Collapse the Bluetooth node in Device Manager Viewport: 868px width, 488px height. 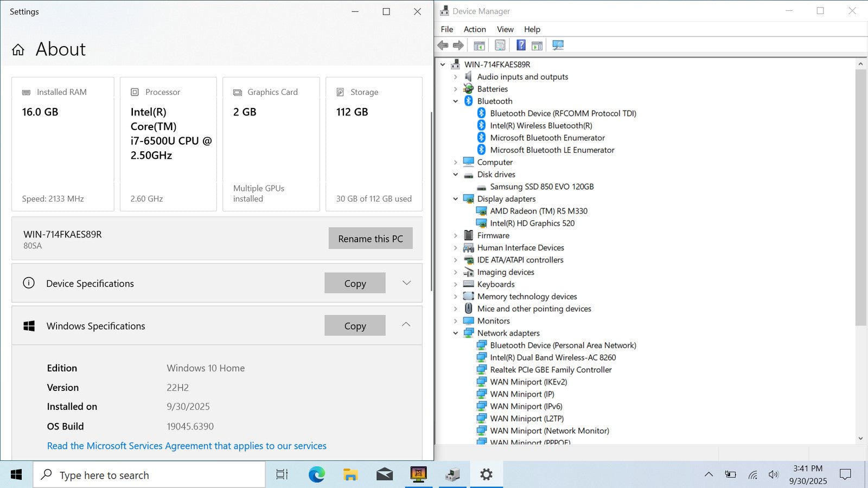(x=456, y=101)
